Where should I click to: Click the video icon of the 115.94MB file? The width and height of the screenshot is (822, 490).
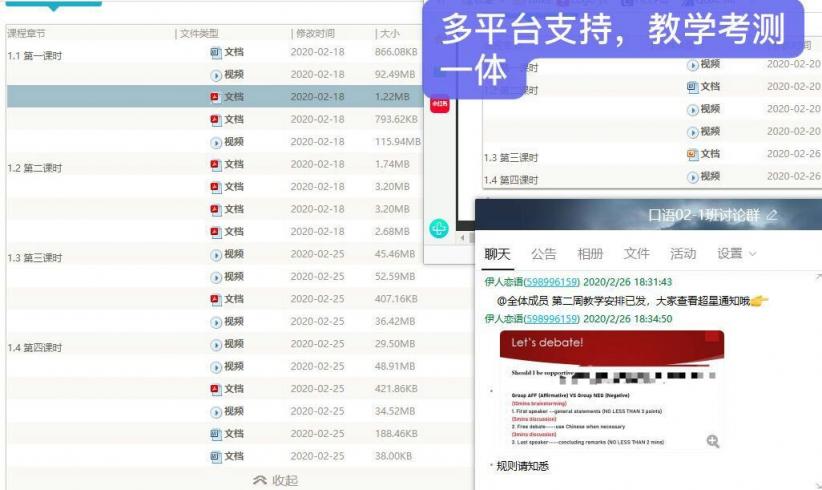(x=216, y=143)
